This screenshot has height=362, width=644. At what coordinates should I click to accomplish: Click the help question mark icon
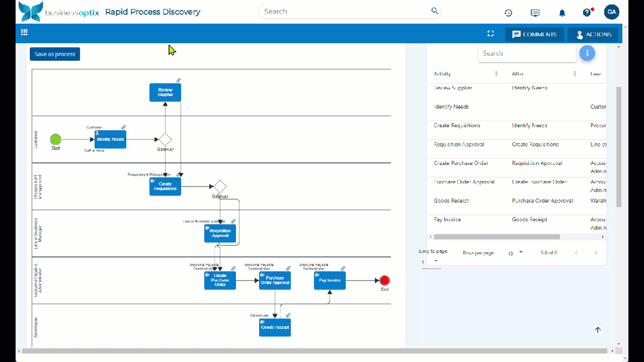[x=587, y=13]
